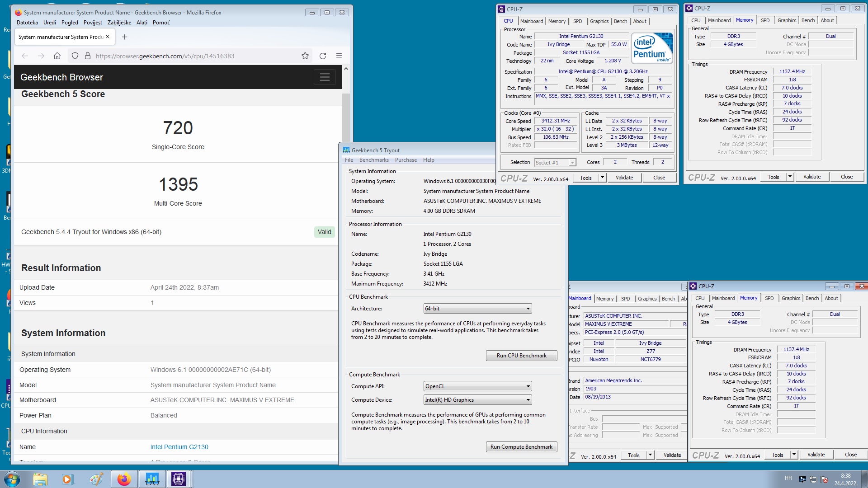
Task: Open Firefox home page icon
Action: pyautogui.click(x=57, y=56)
